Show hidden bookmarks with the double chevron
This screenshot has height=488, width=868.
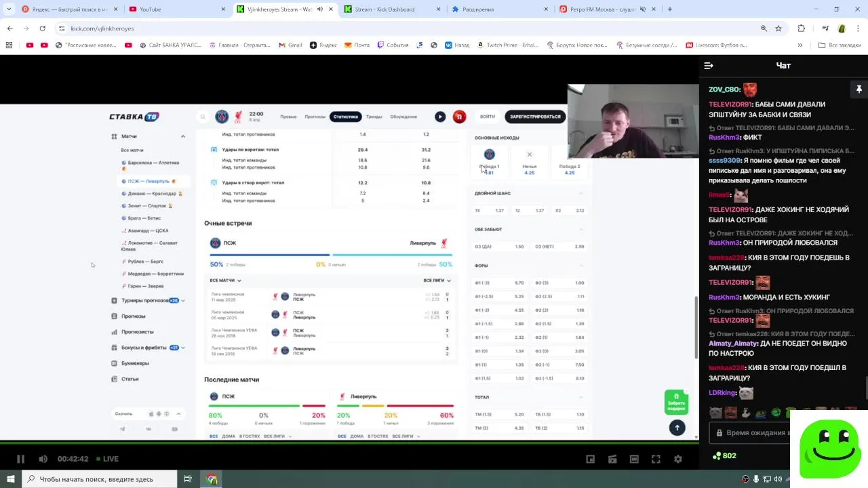click(800, 45)
